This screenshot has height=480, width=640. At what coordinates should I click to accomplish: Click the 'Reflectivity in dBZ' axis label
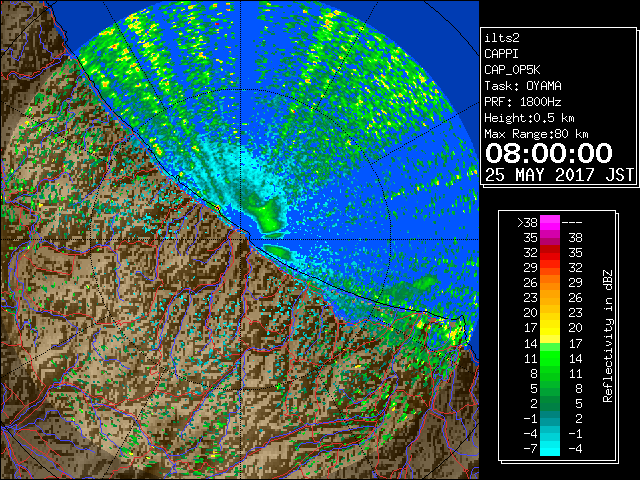point(608,336)
